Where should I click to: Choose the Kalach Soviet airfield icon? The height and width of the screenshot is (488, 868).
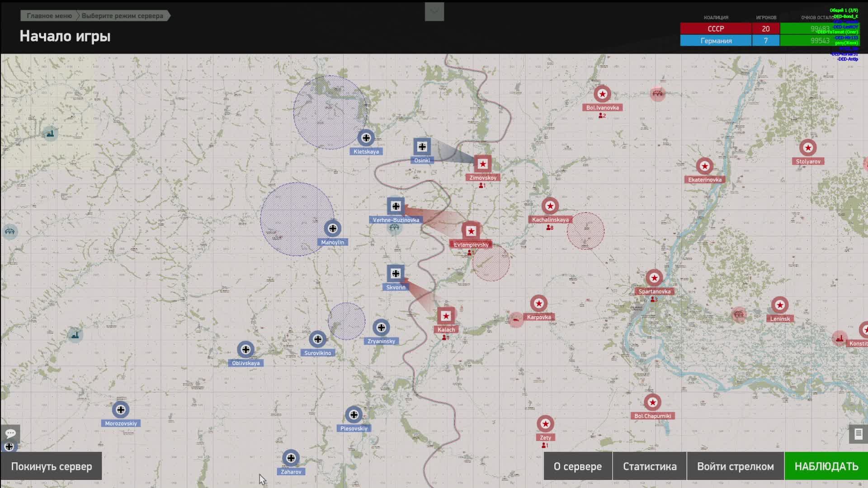(446, 316)
